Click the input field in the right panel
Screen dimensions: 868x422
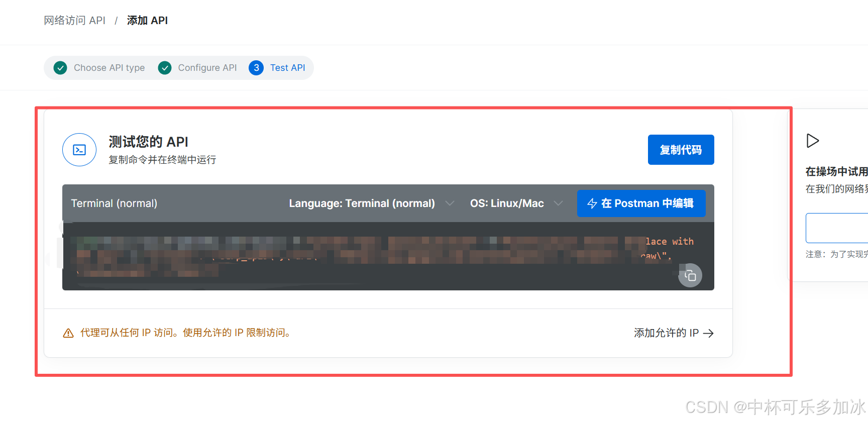coord(837,228)
